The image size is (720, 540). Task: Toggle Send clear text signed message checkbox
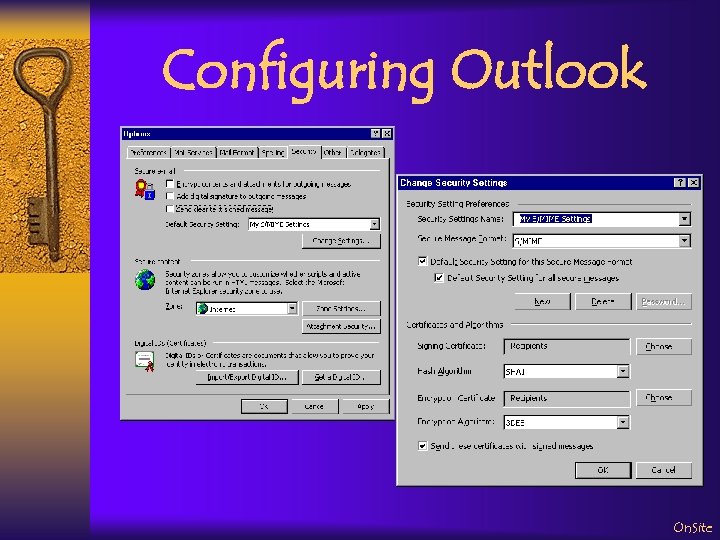pyautogui.click(x=169, y=208)
